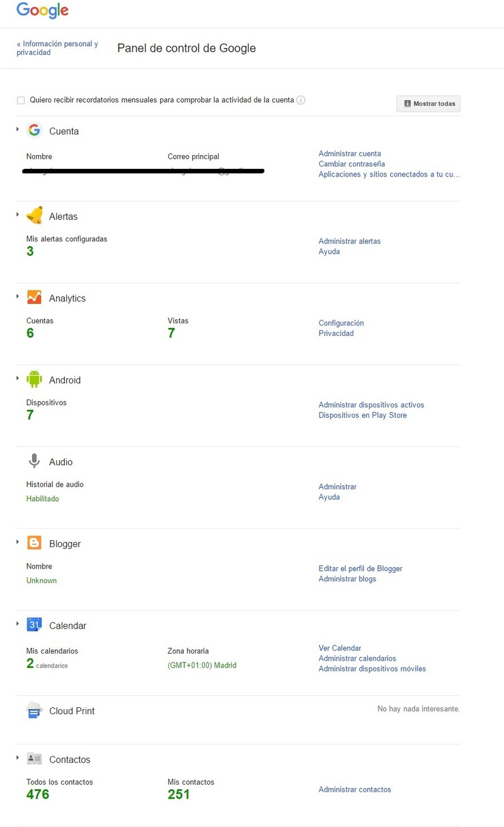The width and height of the screenshot is (504, 827).
Task: Expand the Calendar section arrow
Action: (x=18, y=624)
